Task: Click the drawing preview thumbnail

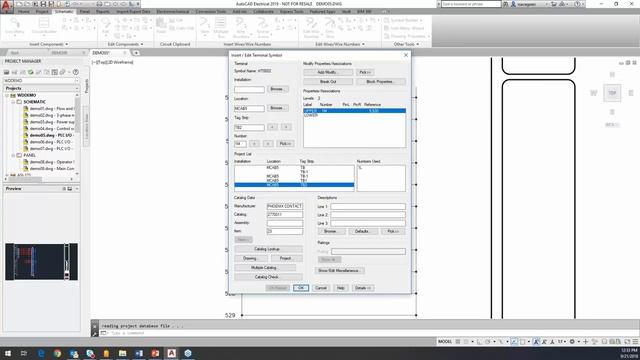Action: tap(41, 262)
